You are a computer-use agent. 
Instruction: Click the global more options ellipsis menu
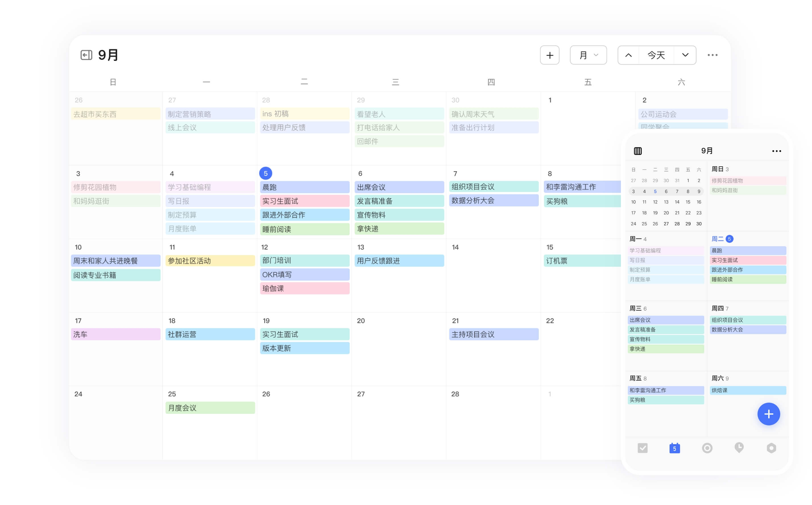pyautogui.click(x=712, y=55)
